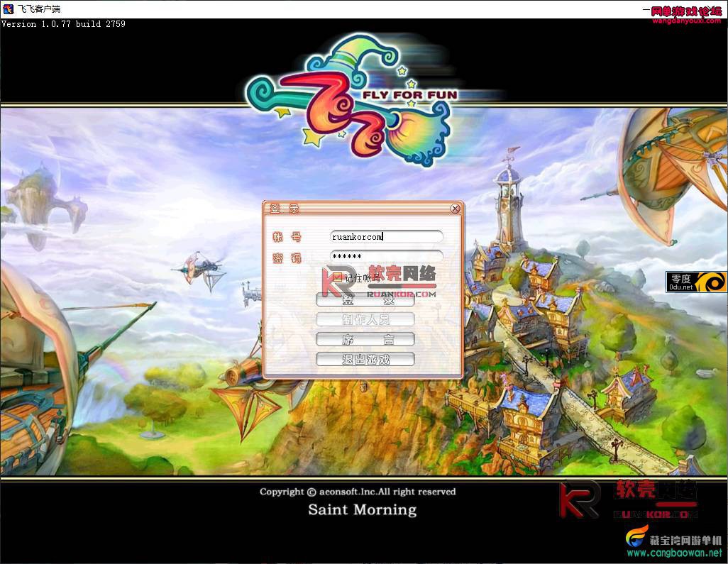This screenshot has width=728, height=564.
Task: Click the 退出游戏 exit game button
Action: 365,359
